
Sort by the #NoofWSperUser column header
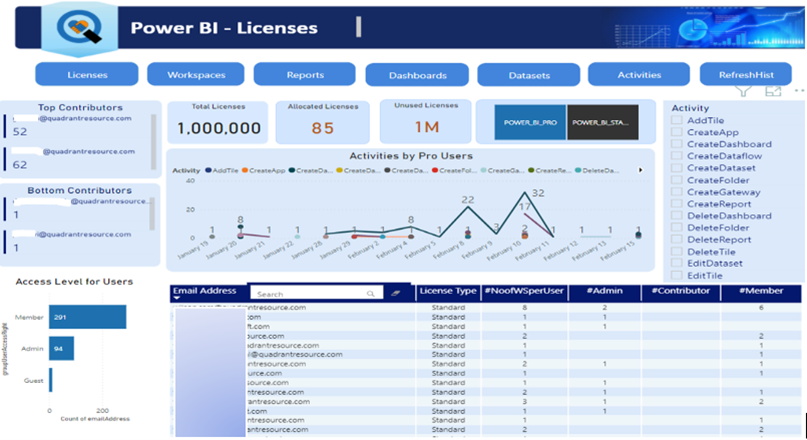(x=524, y=291)
